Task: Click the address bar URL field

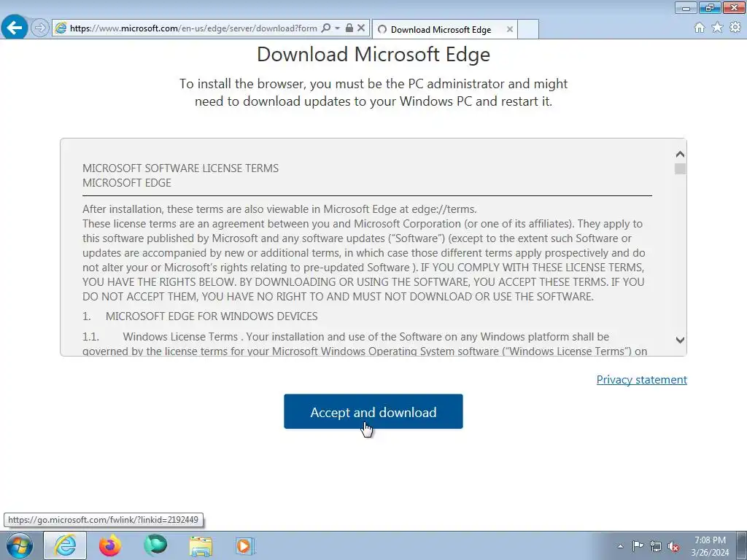Action: point(193,28)
